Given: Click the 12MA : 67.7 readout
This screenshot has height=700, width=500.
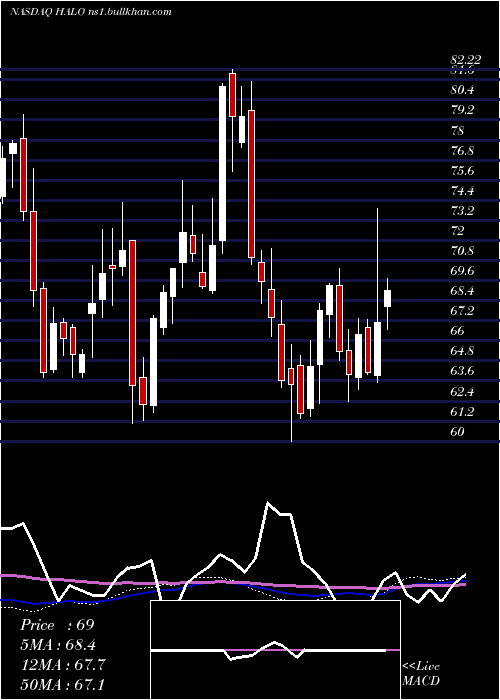Looking at the screenshot, I should 63,665.
